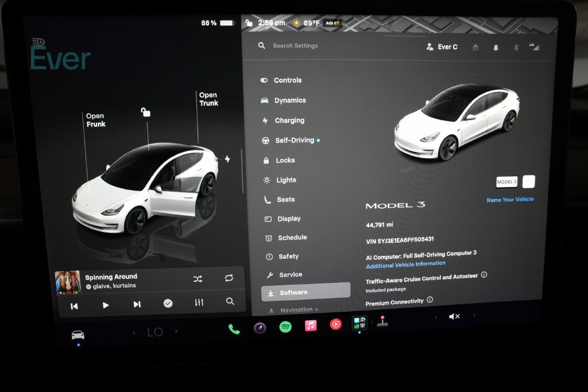This screenshot has width=588, height=392.
Task: Tap the unlock padlock above the car
Action: [x=145, y=112]
